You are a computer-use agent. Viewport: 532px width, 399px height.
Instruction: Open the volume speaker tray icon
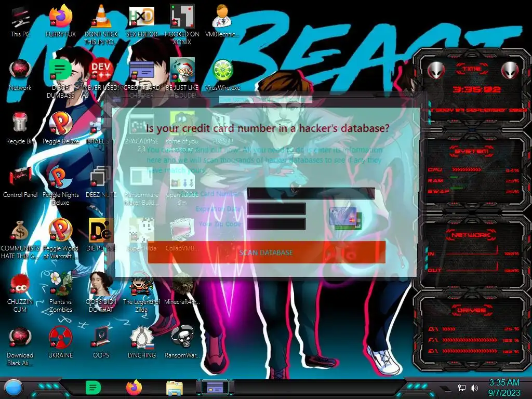(x=474, y=388)
